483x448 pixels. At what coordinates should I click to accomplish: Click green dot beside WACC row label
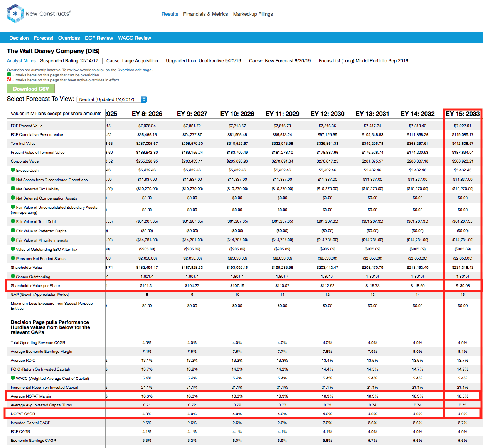pyautogui.click(x=13, y=378)
